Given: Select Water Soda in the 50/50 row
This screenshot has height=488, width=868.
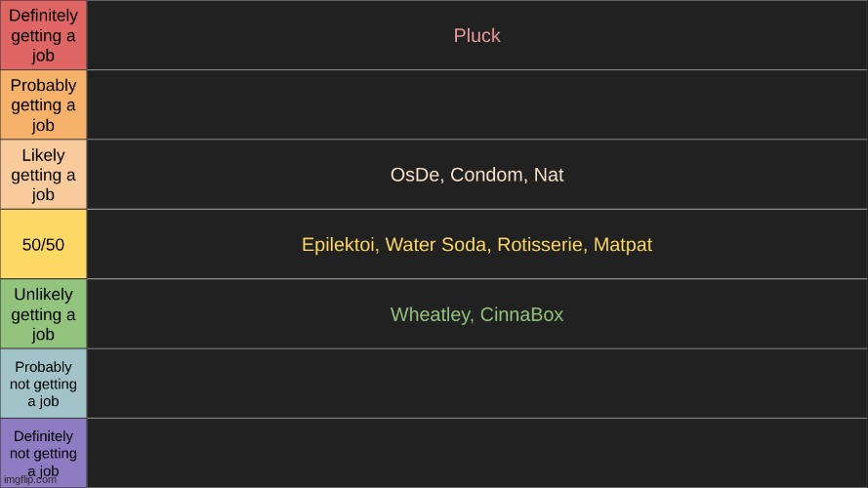Looking at the screenshot, I should (x=437, y=245).
